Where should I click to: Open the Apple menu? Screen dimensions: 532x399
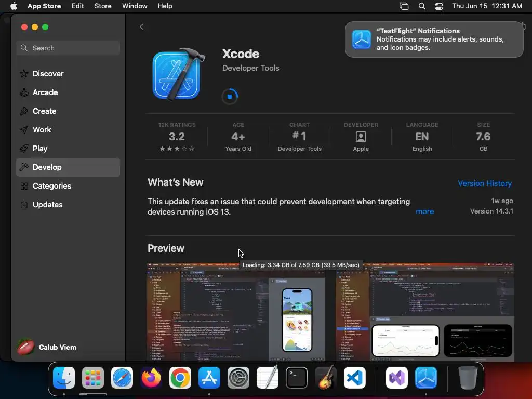(13, 6)
